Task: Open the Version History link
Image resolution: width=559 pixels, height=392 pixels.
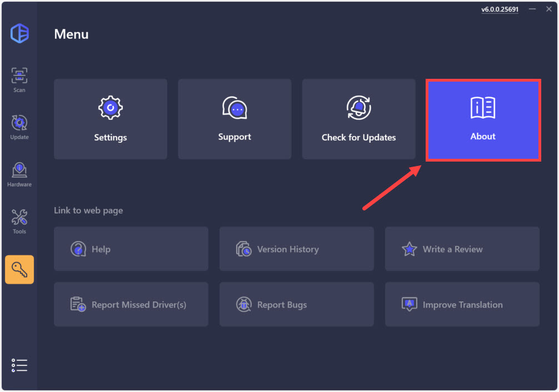Action: (296, 249)
